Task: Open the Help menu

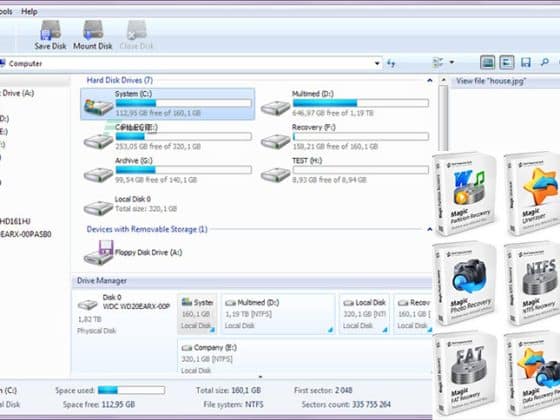Action: point(29,11)
